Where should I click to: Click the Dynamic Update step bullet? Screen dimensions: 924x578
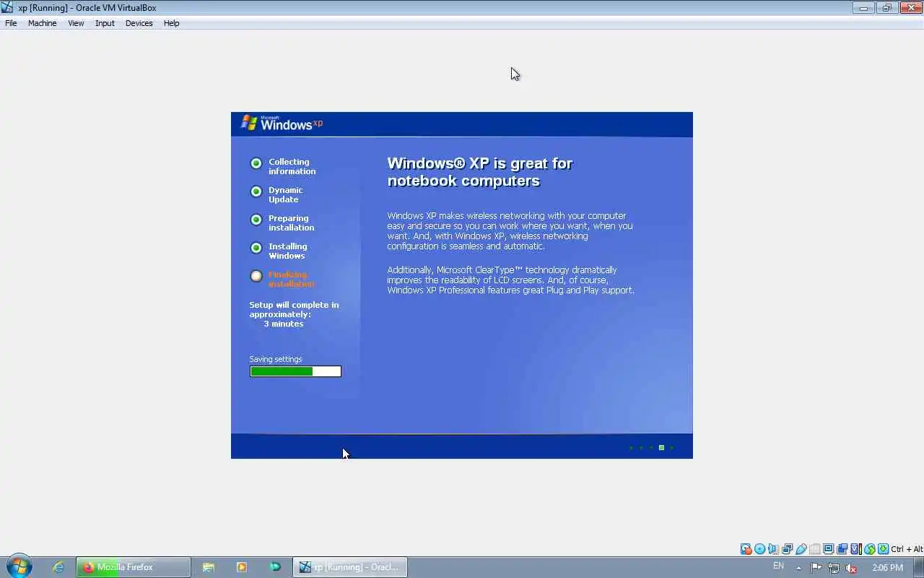pos(256,191)
